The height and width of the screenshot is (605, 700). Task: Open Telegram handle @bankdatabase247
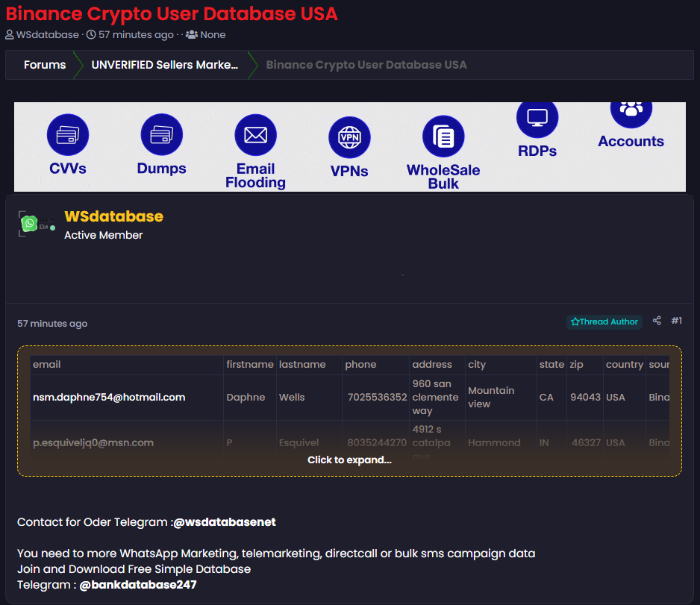point(138,584)
